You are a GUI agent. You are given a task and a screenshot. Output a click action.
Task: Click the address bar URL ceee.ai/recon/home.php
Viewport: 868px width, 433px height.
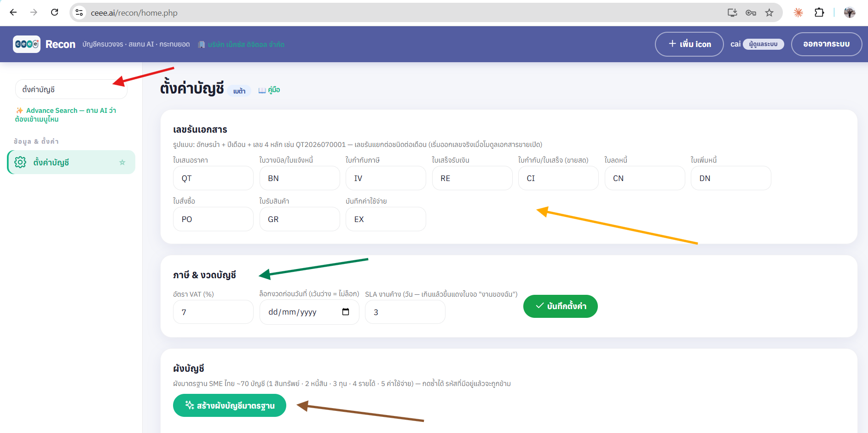134,13
